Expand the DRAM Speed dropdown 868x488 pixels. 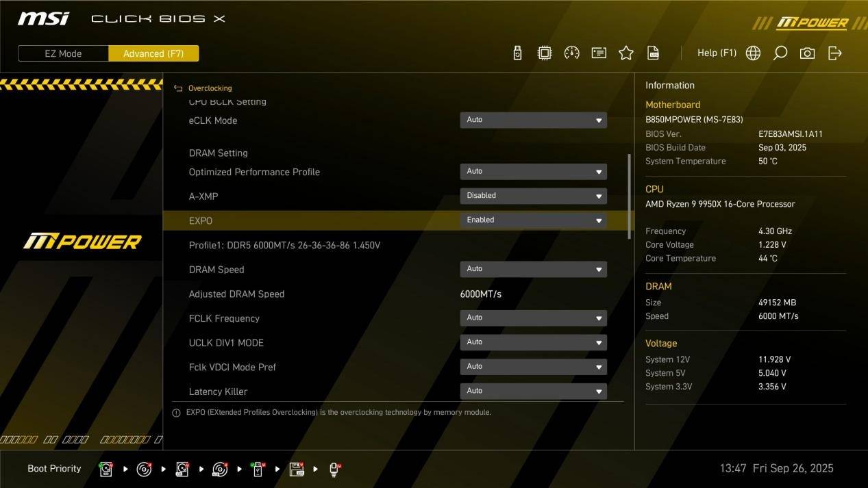tap(533, 269)
